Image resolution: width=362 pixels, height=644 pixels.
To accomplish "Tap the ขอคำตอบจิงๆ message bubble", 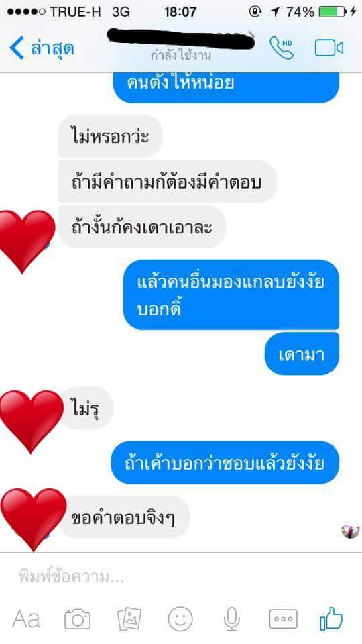I will click(x=124, y=517).
